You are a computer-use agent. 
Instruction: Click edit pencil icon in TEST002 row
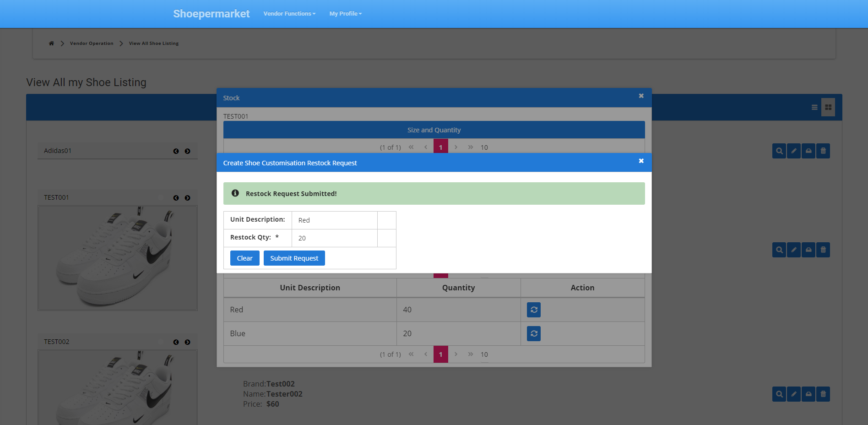794,394
